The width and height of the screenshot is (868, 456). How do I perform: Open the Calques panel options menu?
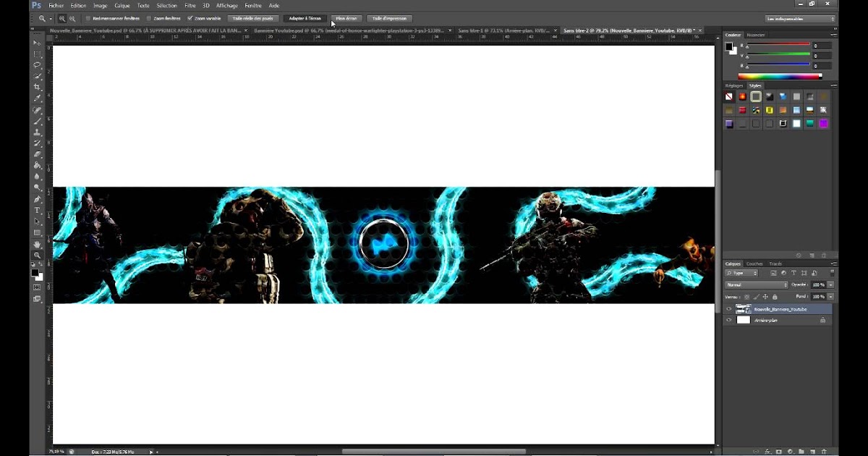[x=833, y=263]
